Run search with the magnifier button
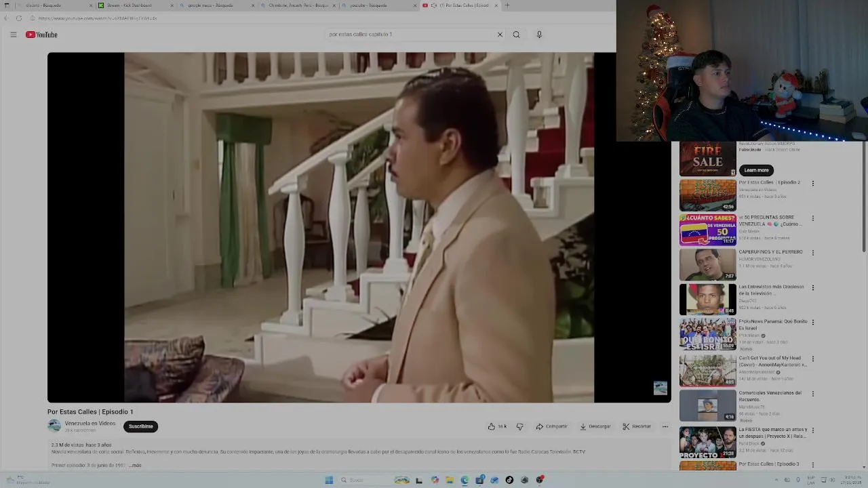The width and height of the screenshot is (868, 488). click(x=516, y=35)
